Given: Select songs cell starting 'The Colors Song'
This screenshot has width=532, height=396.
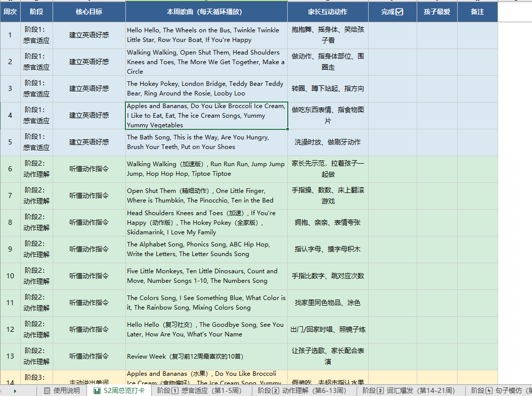Looking at the screenshot, I should coord(206,303).
